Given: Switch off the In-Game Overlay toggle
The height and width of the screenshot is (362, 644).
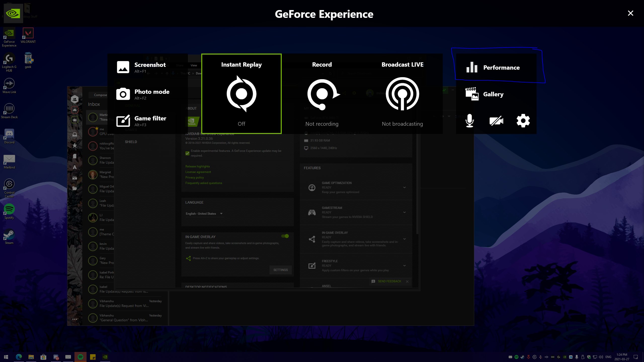Looking at the screenshot, I should click(x=285, y=236).
